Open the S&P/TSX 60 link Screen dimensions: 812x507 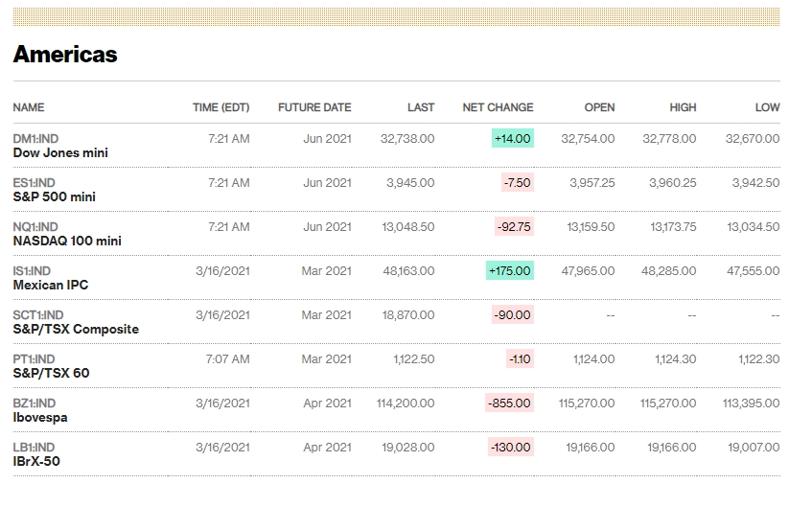pyautogui.click(x=51, y=374)
